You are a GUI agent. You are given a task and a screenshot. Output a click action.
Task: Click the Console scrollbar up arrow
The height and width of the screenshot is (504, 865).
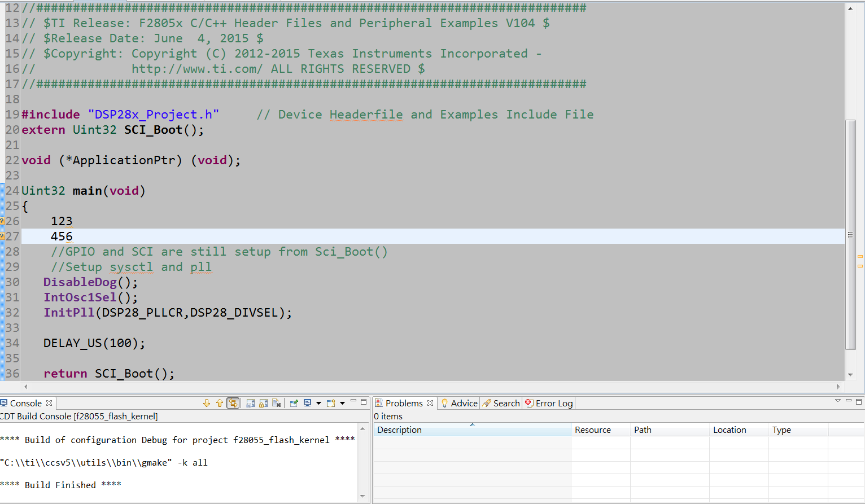pyautogui.click(x=362, y=429)
